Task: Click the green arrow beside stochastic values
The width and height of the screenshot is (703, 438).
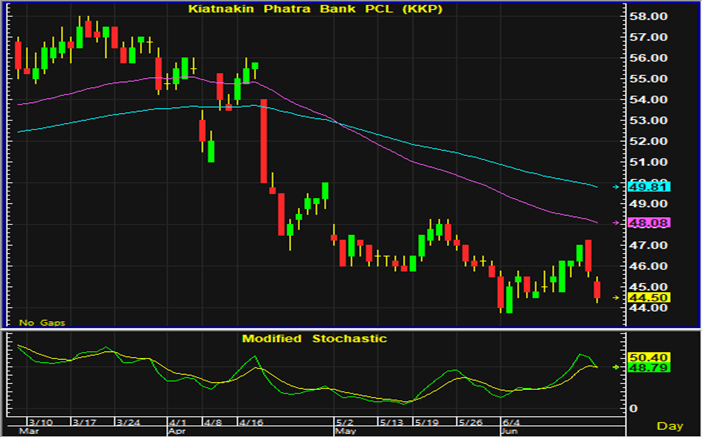Action: (617, 368)
